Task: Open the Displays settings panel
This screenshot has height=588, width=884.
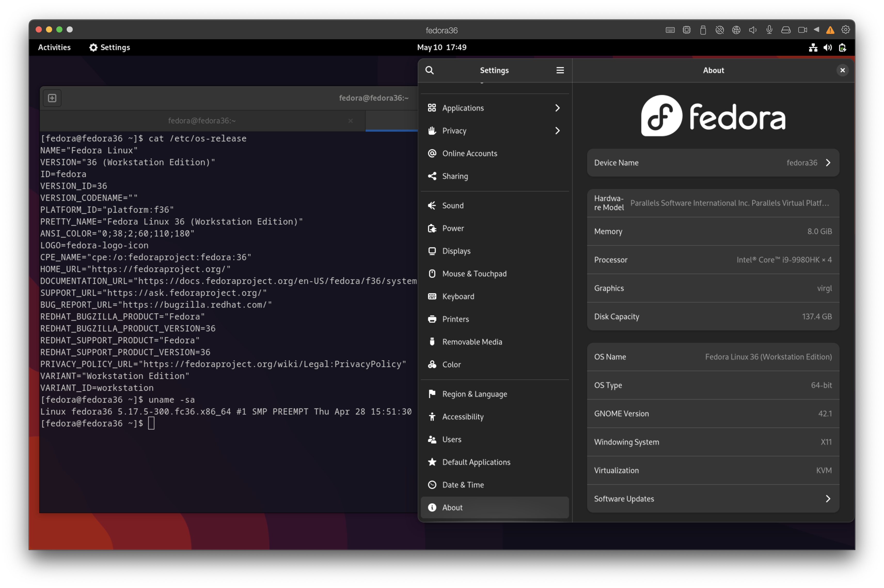Action: point(494,251)
